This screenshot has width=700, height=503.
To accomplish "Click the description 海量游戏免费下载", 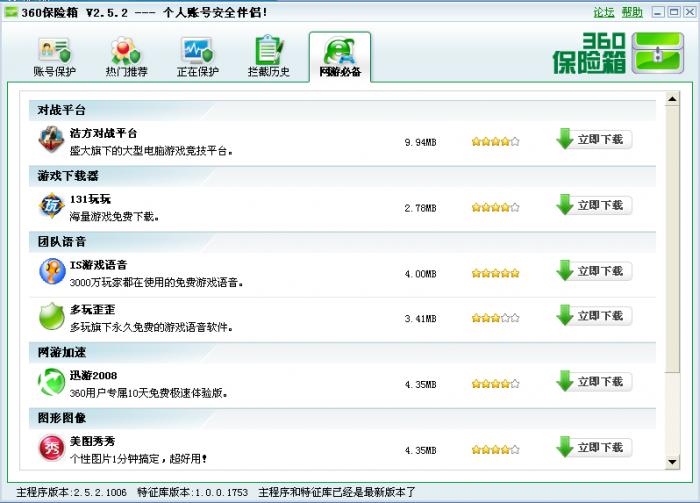I will pos(114,217).
